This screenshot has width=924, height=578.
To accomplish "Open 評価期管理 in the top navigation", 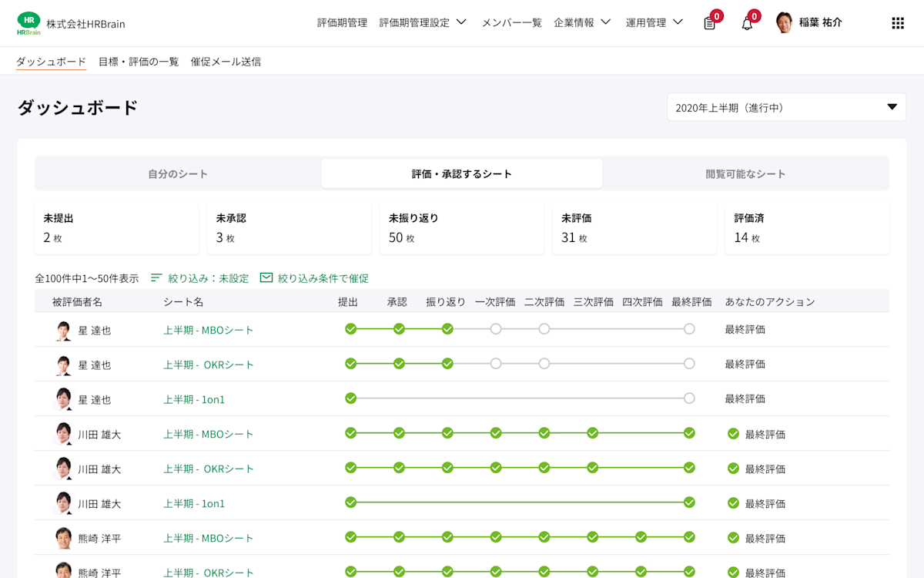I will click(342, 23).
